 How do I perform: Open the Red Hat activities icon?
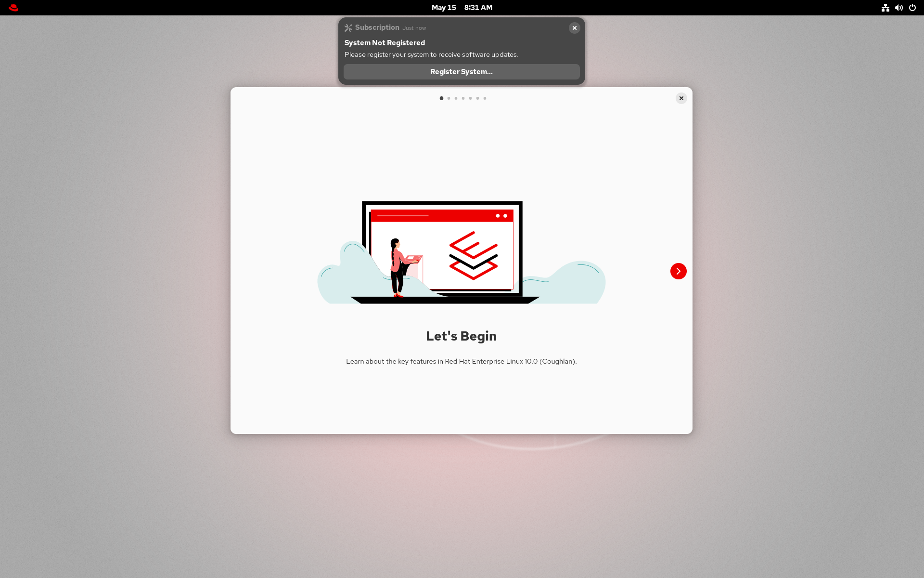pos(13,8)
